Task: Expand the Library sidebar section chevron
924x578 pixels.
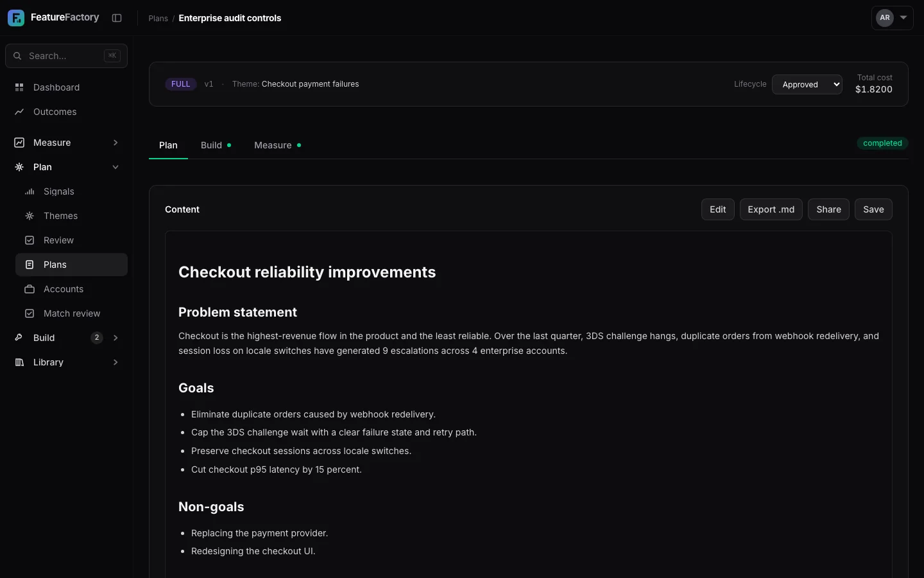Action: (116, 362)
